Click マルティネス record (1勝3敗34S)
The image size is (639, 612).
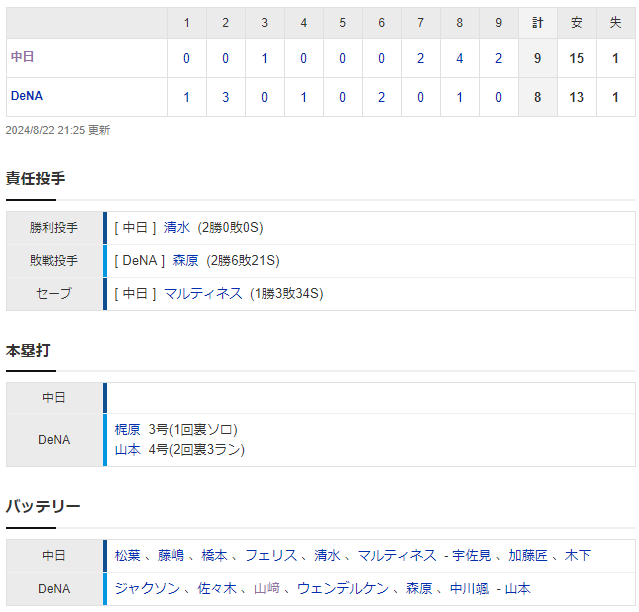[x=286, y=293]
